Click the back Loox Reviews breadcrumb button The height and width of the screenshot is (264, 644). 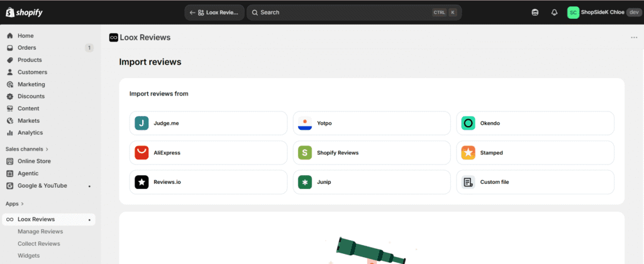pos(214,13)
